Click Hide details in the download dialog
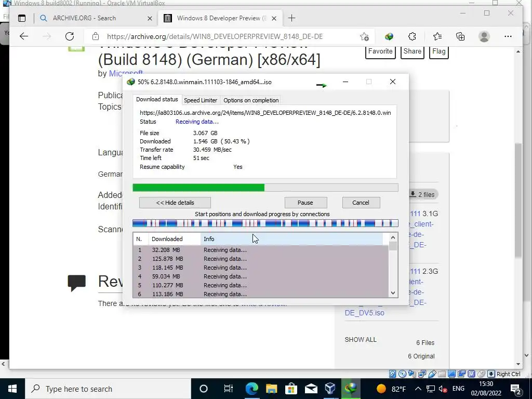This screenshot has height=399, width=532. pos(175,203)
